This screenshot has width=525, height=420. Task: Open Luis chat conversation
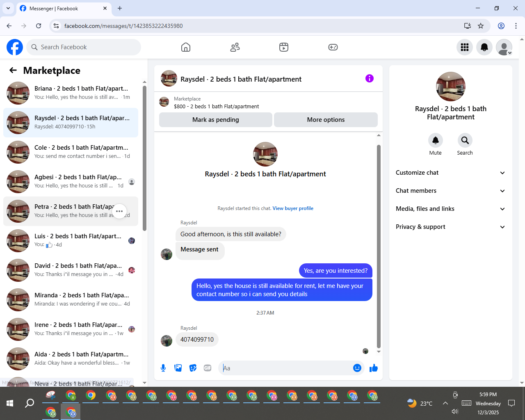[x=71, y=241]
